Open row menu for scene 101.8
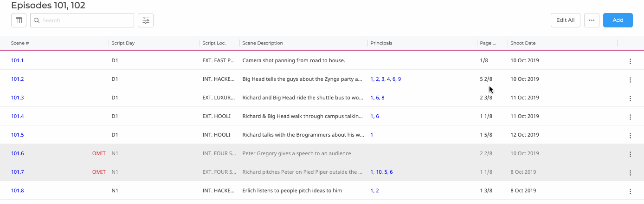This screenshot has width=644, height=204. click(630, 191)
